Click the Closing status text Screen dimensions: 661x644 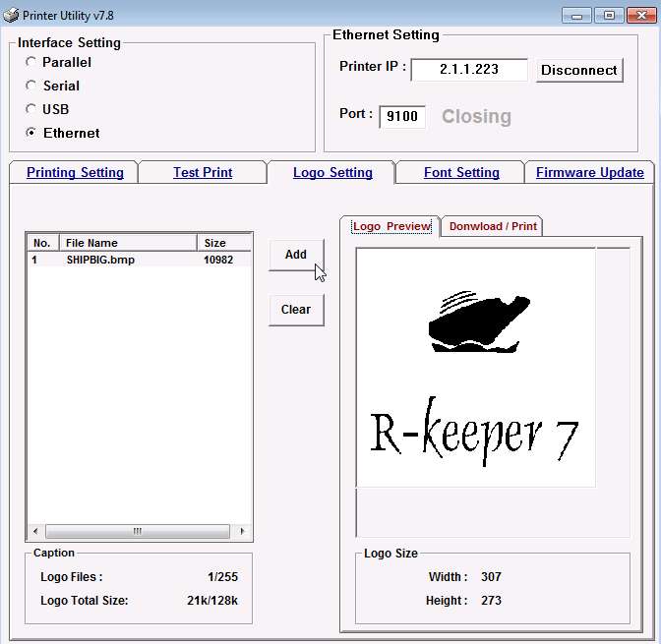tap(476, 116)
